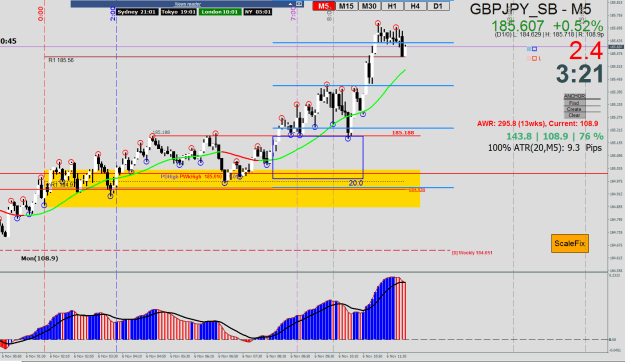
Task: Click the 0:00 vertical time marker
Action: pyautogui.click(x=41, y=14)
